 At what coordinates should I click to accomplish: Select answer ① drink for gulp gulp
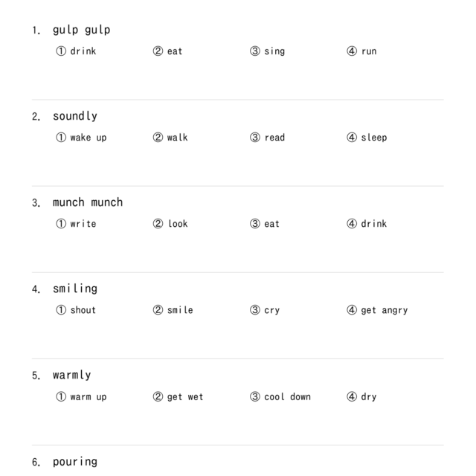76,51
